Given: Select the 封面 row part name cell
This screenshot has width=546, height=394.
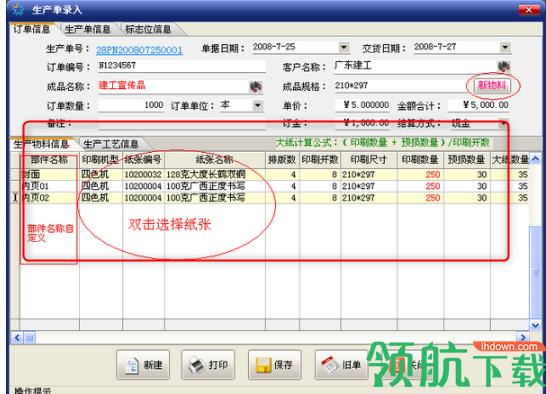Looking at the screenshot, I should tap(49, 174).
